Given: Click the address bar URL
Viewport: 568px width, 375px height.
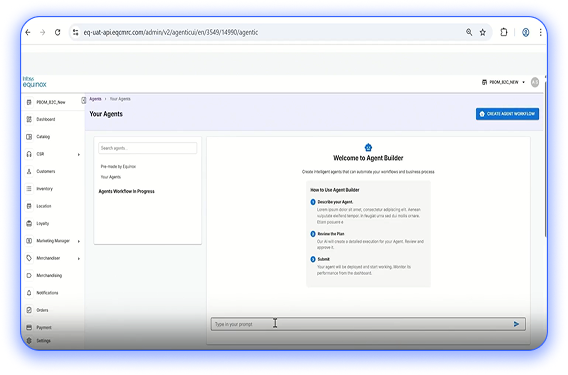Looking at the screenshot, I should (171, 32).
